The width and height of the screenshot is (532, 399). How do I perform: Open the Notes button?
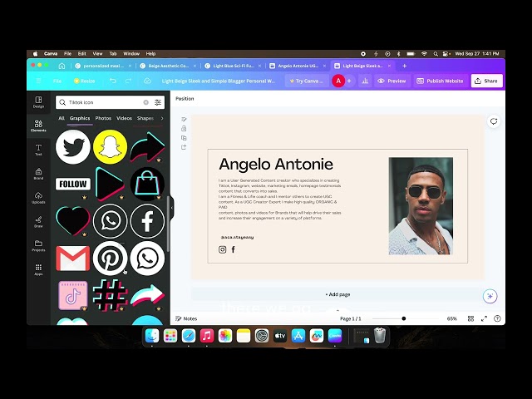pos(186,318)
